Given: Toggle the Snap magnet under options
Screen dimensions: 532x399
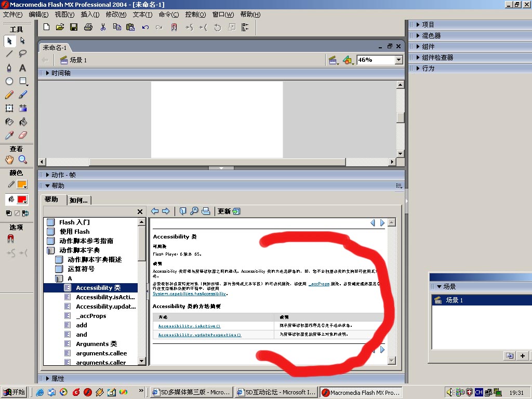Looking at the screenshot, I should click(10, 239).
